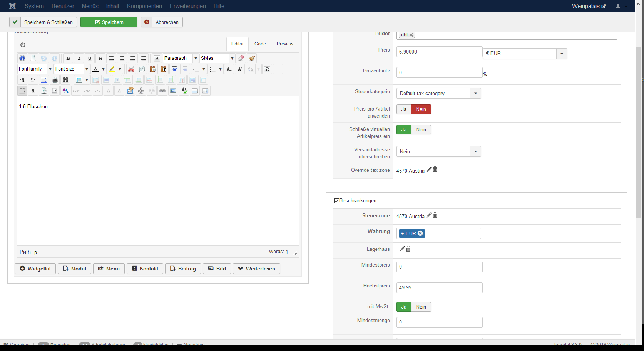
Task: Open the Benutzer menu
Action: 63,6
